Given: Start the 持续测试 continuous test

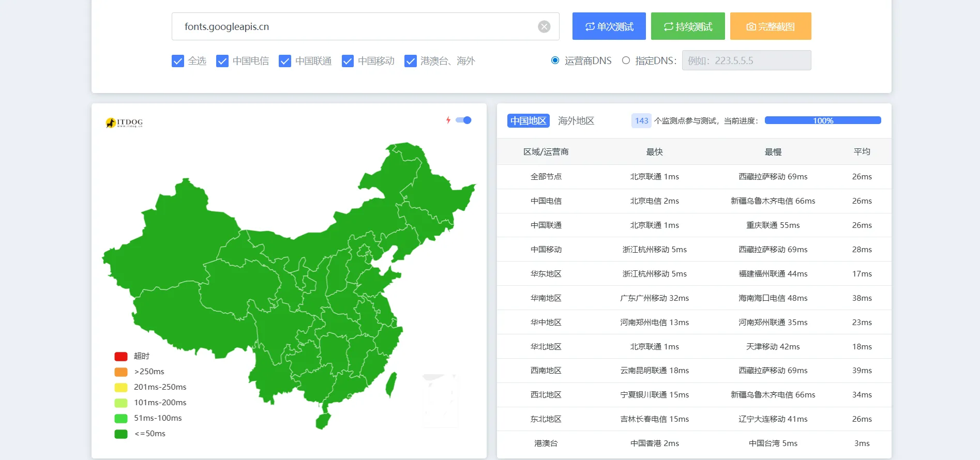Looking at the screenshot, I should click(688, 26).
